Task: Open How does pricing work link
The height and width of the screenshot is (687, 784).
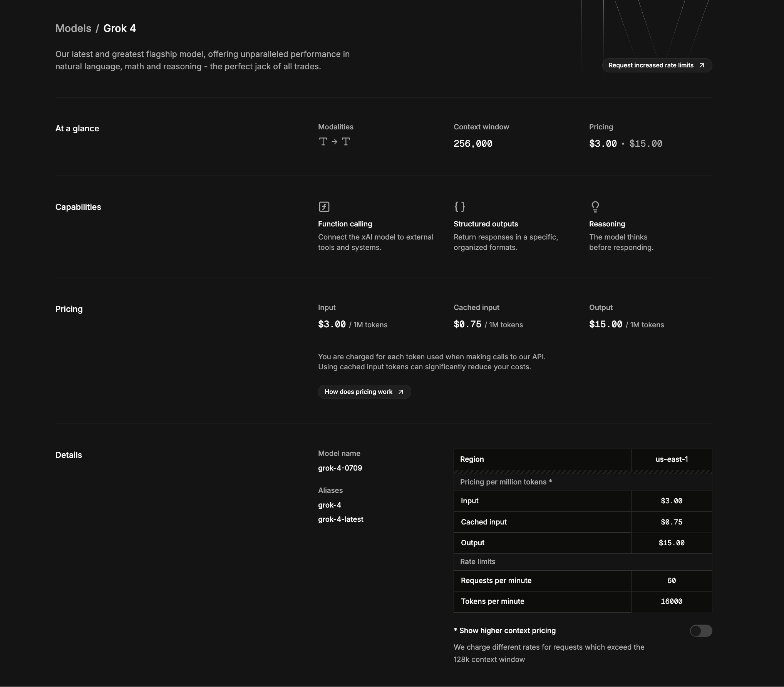Action: coord(364,392)
